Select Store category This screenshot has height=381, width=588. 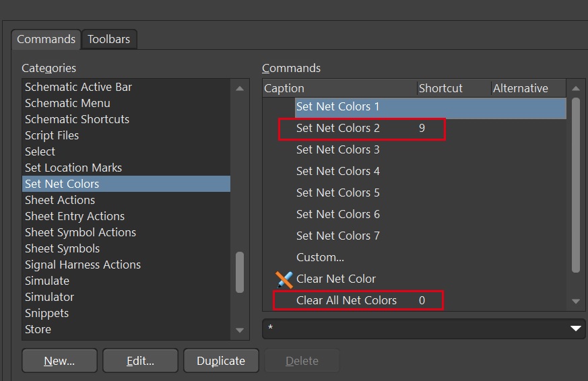[126, 329]
